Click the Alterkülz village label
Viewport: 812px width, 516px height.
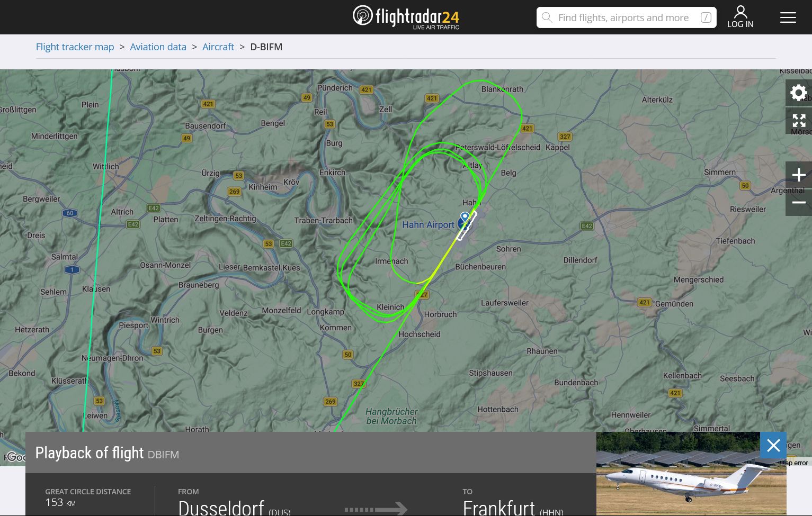point(657,99)
